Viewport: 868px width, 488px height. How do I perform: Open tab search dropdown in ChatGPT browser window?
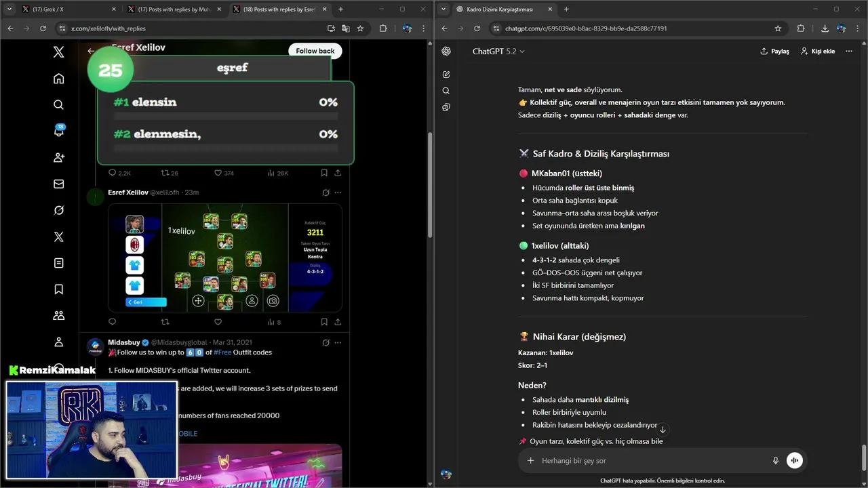click(x=443, y=9)
